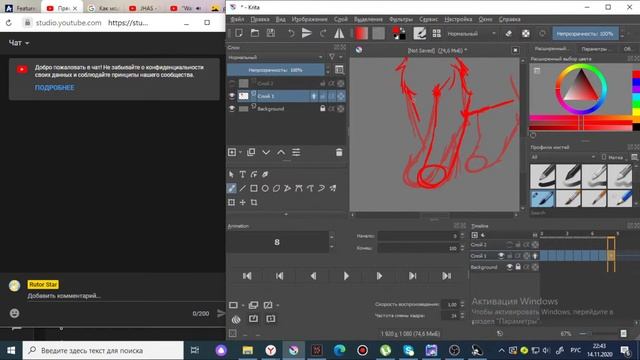Open the Файл menu

click(237, 19)
